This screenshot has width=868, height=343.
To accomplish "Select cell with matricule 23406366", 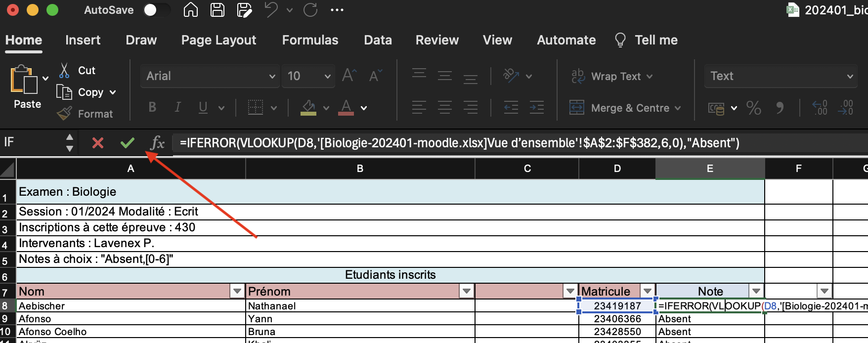I will tap(617, 319).
